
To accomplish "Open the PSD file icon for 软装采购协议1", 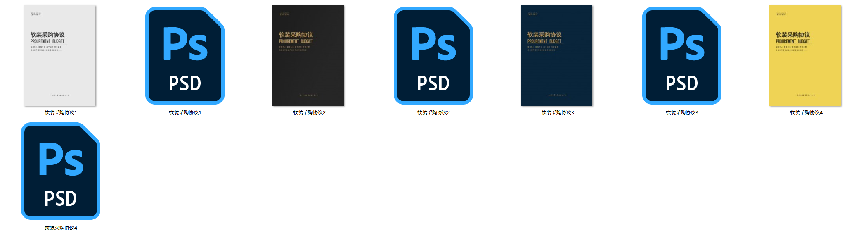I will click(x=185, y=55).
